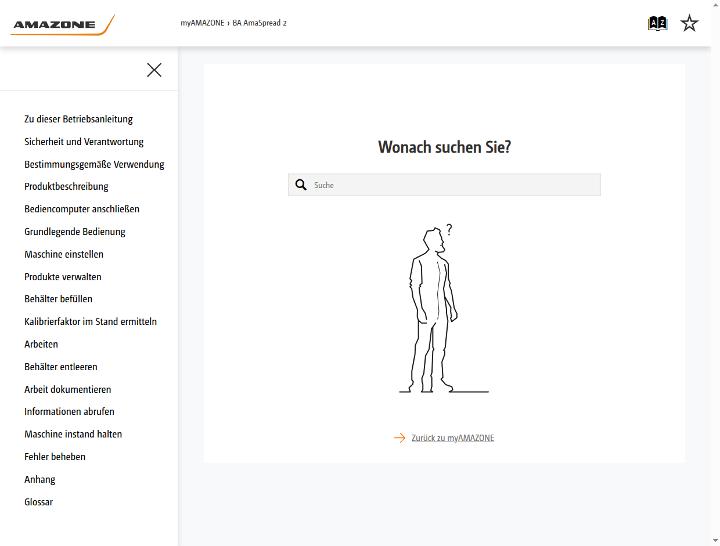Open Maschine einstellen chapter
Screen dimensions: 720x546
coord(64,254)
